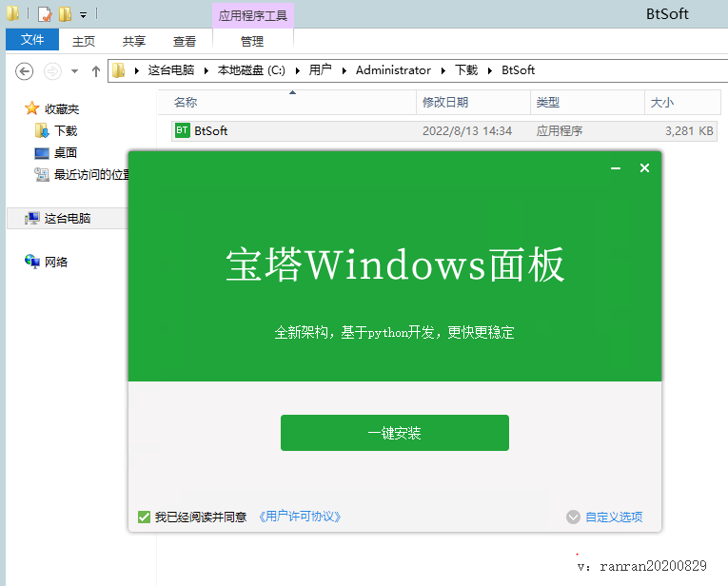Expand the arrow after Administrator in path
The width and height of the screenshot is (728, 586).
pyautogui.click(x=443, y=70)
